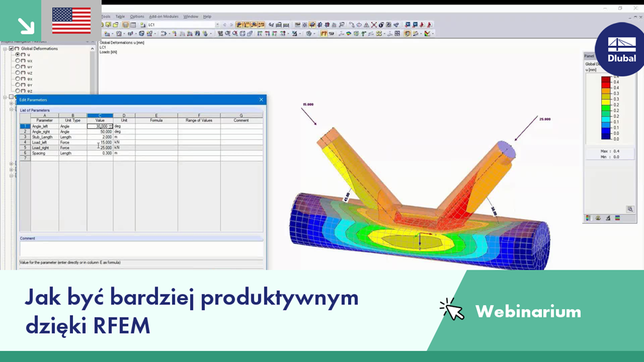
Task: Click the first blue monitor icon in top toolbar
Action: (407, 25)
